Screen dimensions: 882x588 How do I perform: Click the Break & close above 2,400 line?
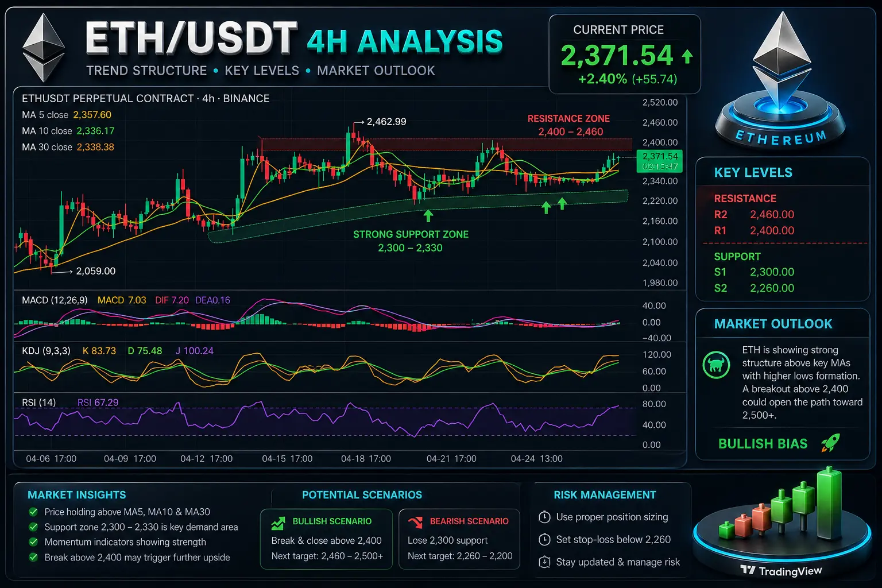tap(326, 540)
